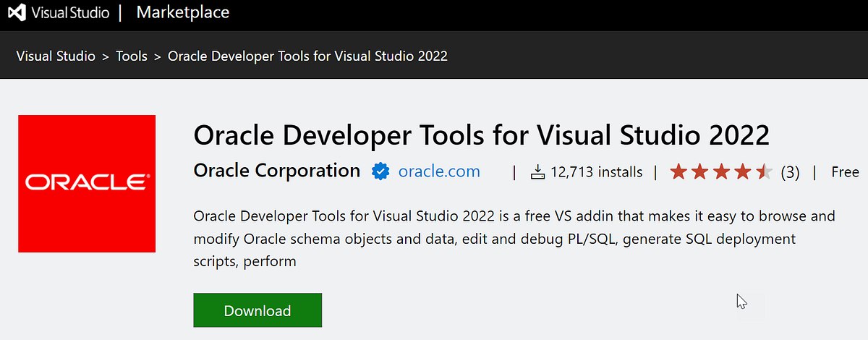
Task: Download the Oracle Developer Tools extension
Action: point(258,310)
